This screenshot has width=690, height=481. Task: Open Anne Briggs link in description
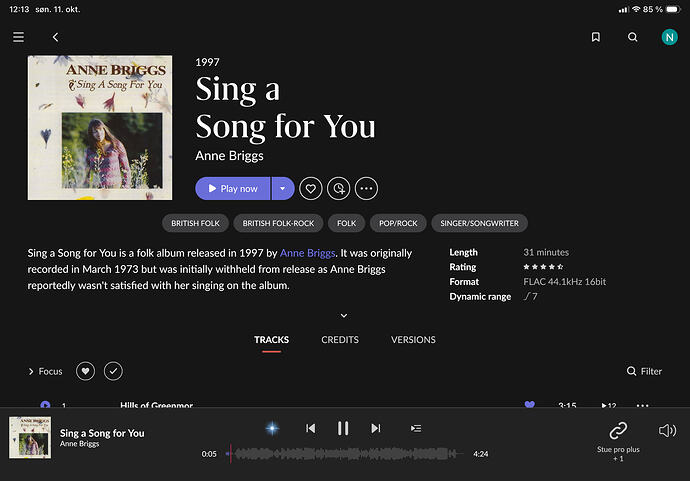pos(307,253)
